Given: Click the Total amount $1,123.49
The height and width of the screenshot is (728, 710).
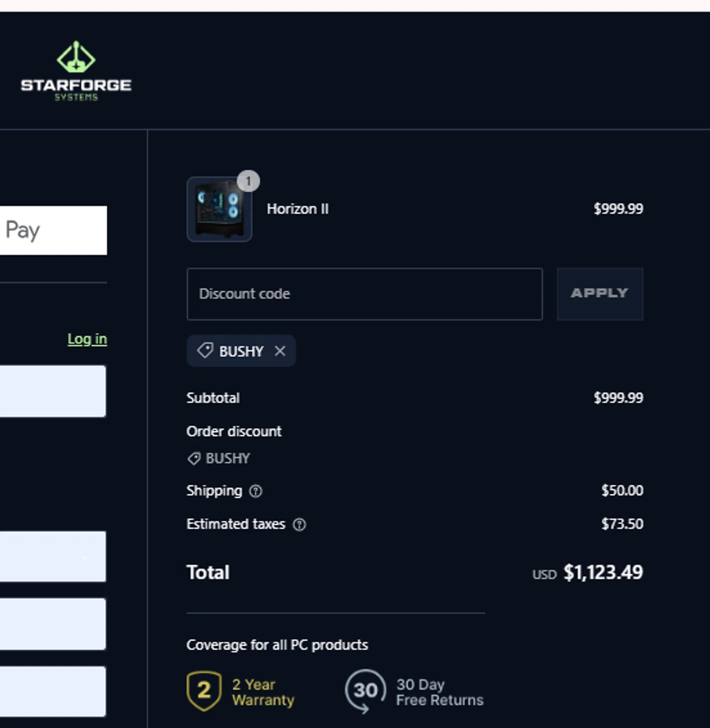Looking at the screenshot, I should 603,573.
